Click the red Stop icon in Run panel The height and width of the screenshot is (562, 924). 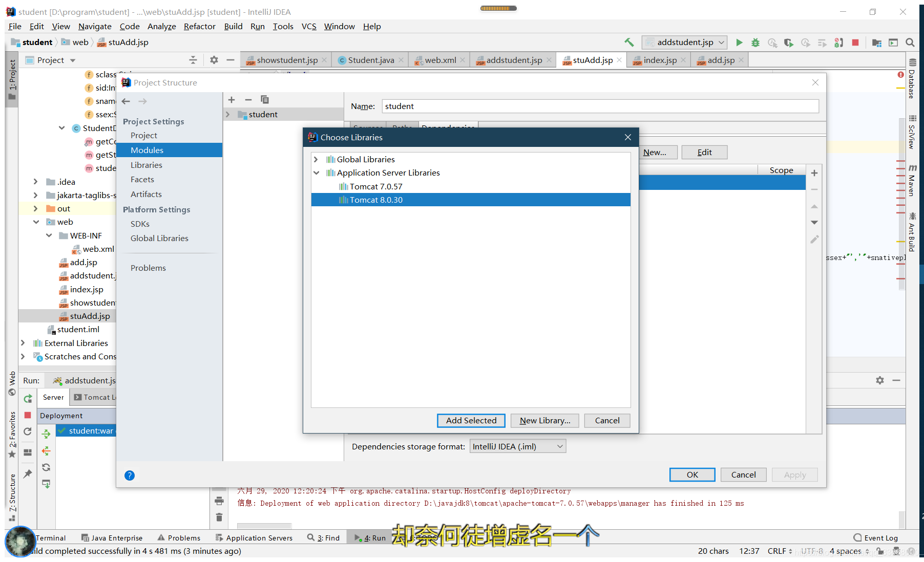[x=28, y=415]
